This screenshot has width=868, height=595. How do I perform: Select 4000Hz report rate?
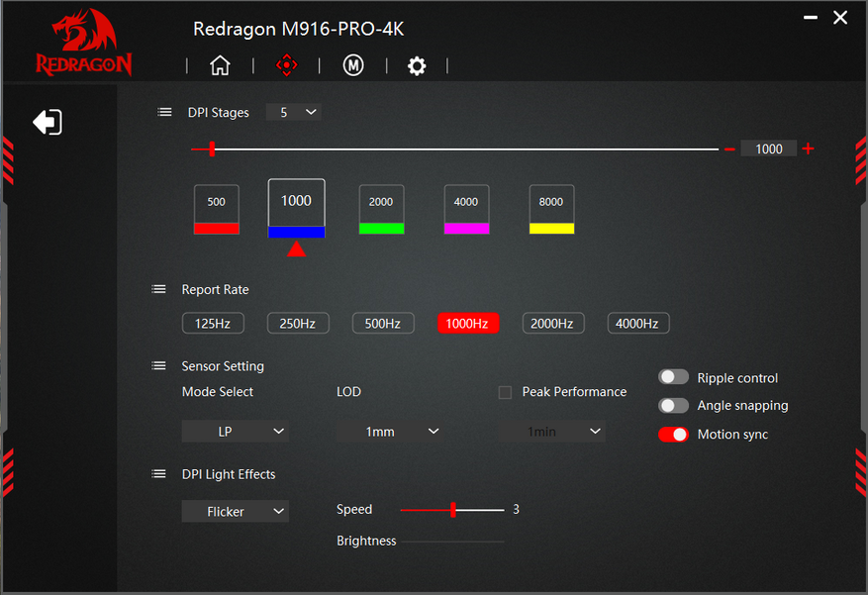[638, 323]
